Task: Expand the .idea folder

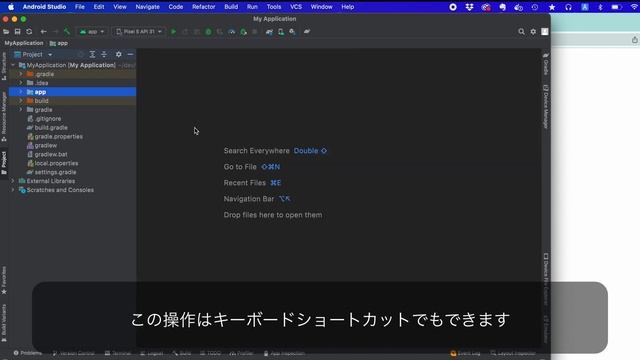Action: [x=21, y=83]
